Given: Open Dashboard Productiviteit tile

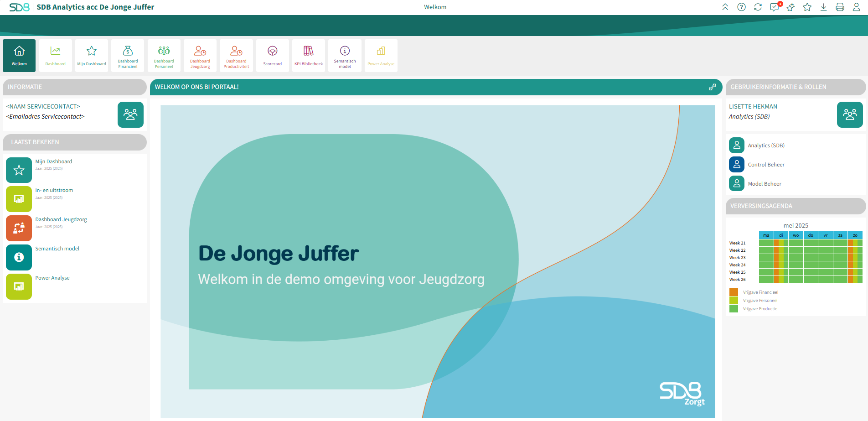Looking at the screenshot, I should (x=236, y=56).
